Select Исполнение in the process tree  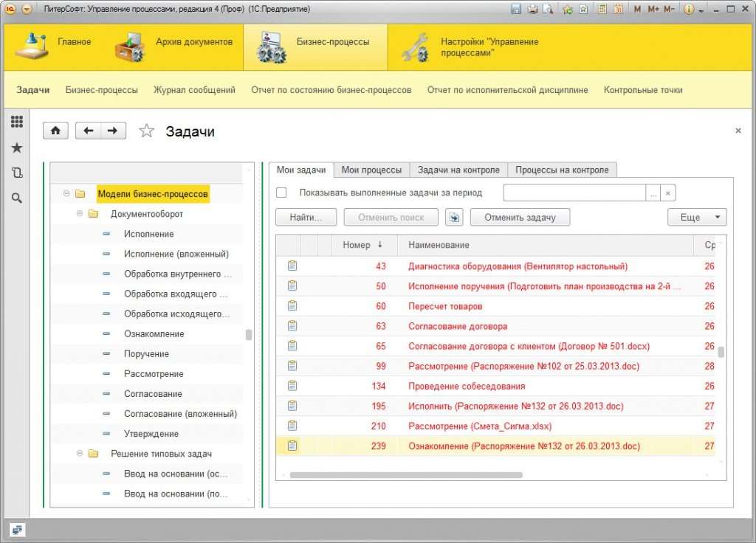click(x=148, y=234)
